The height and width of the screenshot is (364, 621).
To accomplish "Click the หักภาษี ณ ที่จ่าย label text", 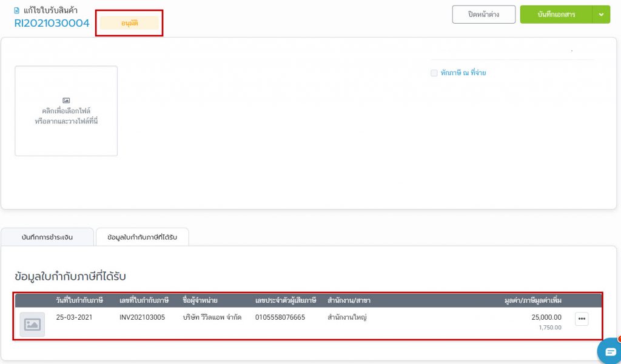I will [463, 73].
